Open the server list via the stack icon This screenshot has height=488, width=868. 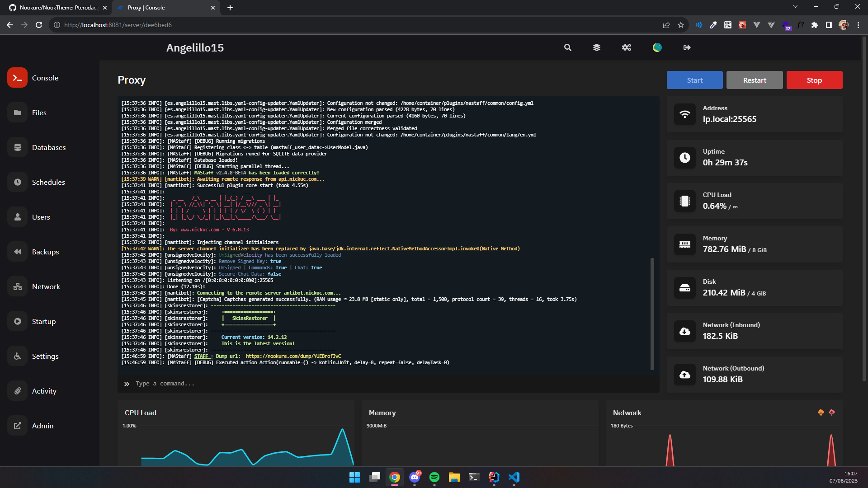point(596,47)
